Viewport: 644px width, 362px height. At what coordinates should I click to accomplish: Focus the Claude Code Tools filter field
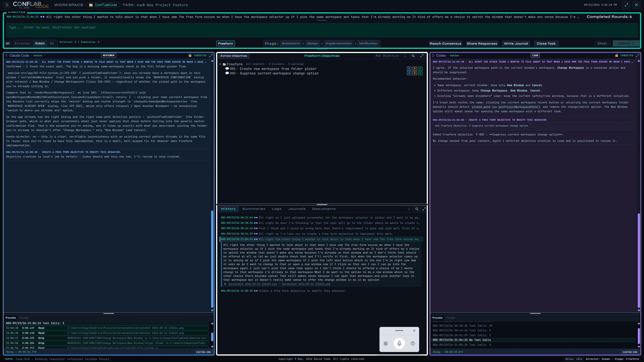point(115,318)
